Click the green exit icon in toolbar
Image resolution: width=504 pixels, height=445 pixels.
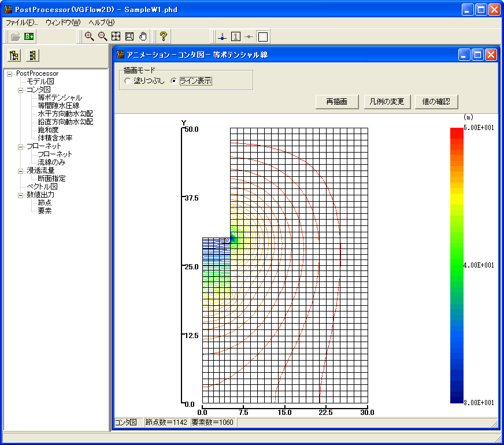click(29, 36)
